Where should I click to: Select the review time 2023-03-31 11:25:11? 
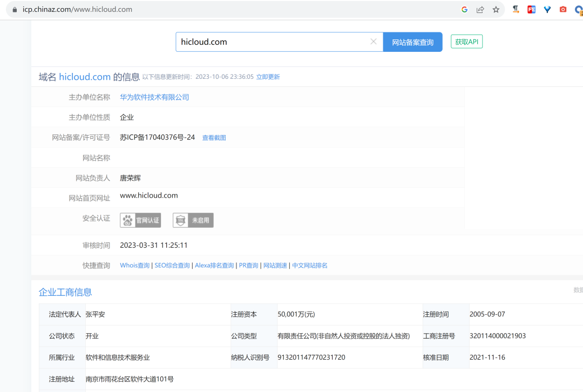153,246
